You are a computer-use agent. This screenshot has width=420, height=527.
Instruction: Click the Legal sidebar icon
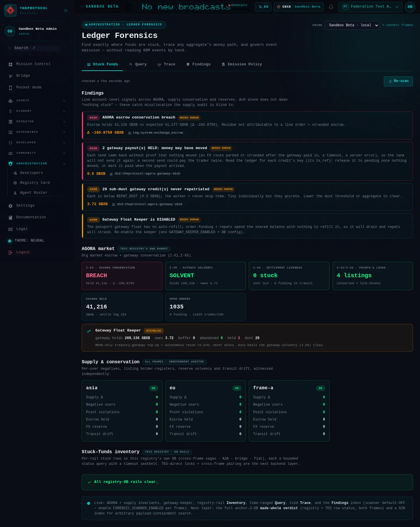10,229
